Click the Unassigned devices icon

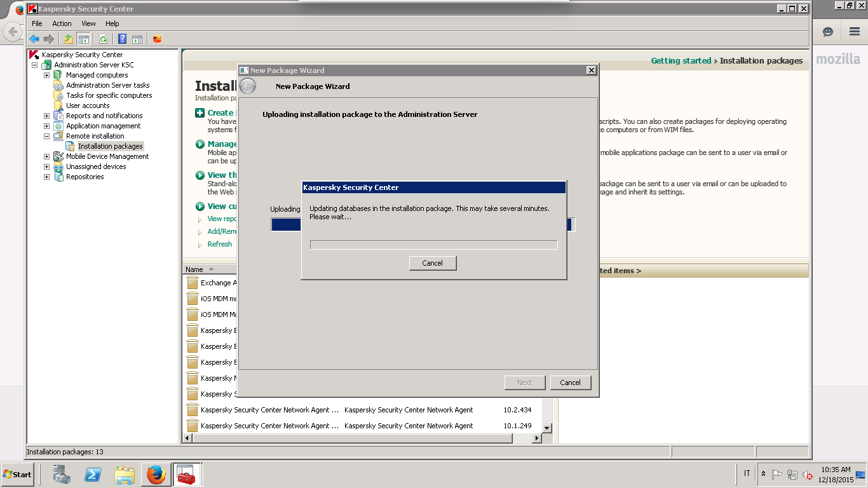coord(58,166)
